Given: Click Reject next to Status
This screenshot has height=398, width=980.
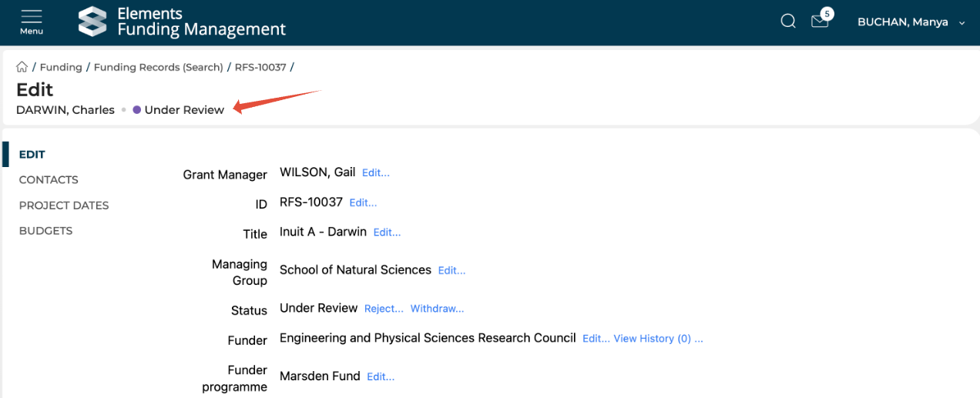Looking at the screenshot, I should (x=384, y=309).
